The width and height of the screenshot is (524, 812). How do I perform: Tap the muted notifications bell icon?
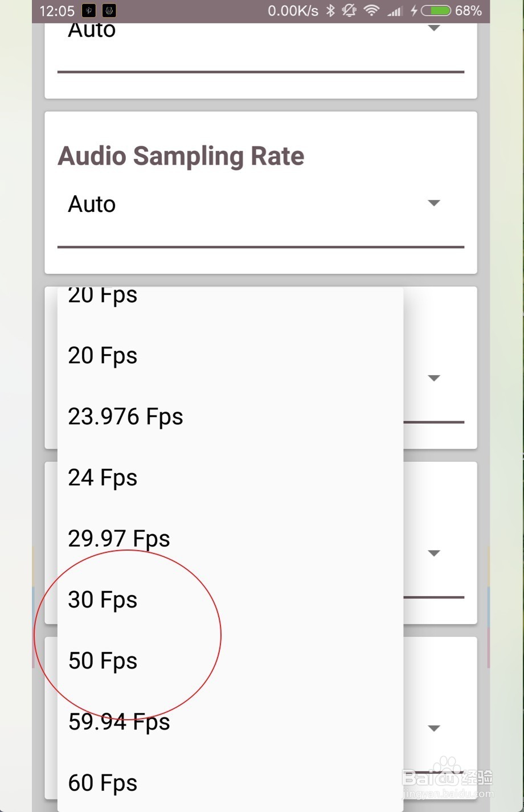point(349,10)
